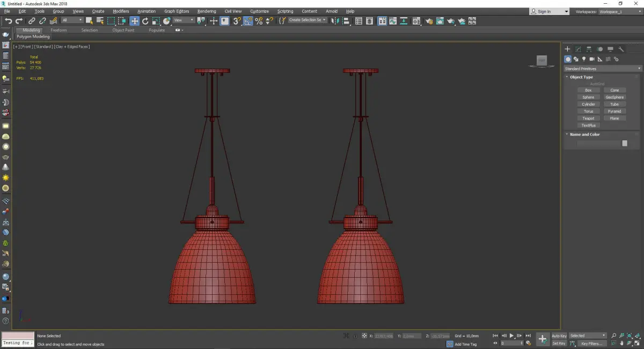
Task: Toggle Window/Crossing selection mode
Action: coord(122,21)
